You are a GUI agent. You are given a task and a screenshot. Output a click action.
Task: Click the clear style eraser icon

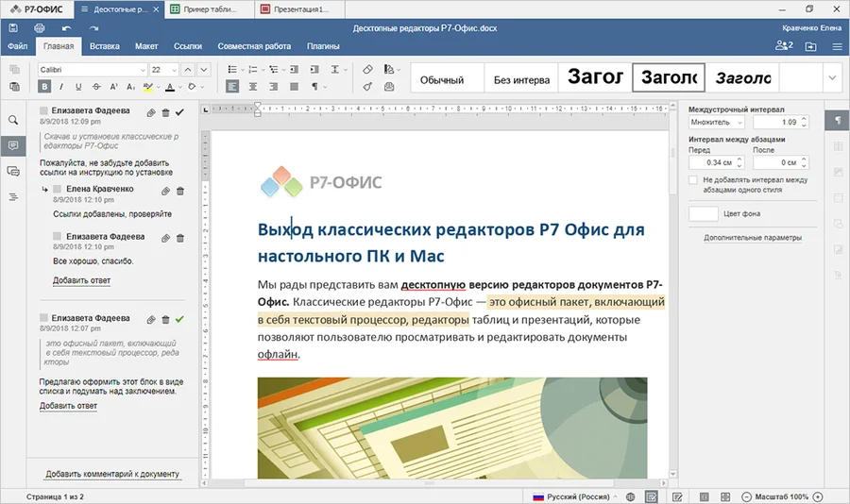tap(368, 69)
